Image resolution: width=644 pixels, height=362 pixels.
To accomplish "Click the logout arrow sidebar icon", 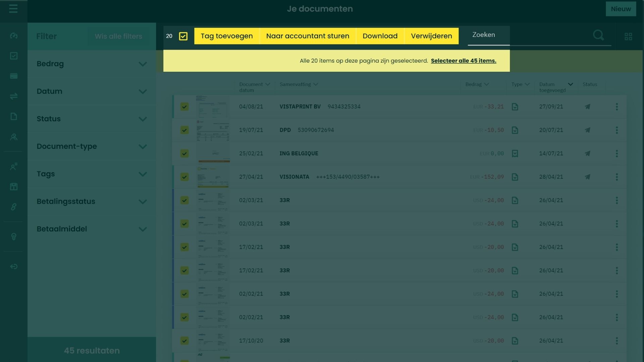I will (x=14, y=266).
